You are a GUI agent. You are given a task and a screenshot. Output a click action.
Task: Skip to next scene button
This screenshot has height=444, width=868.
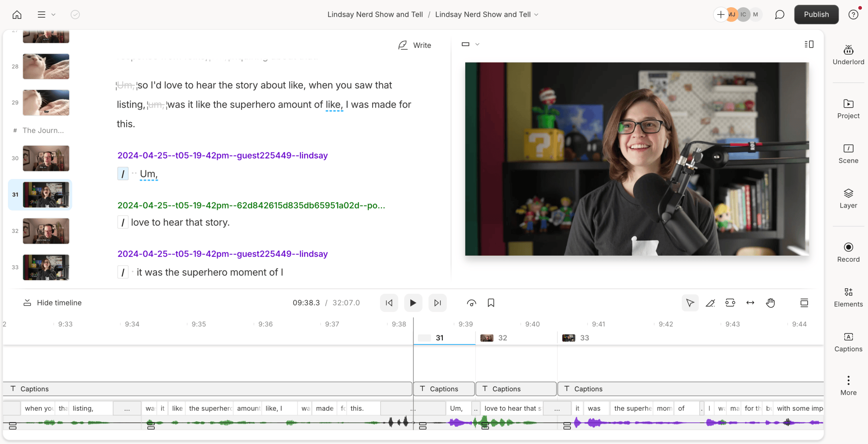438,303
